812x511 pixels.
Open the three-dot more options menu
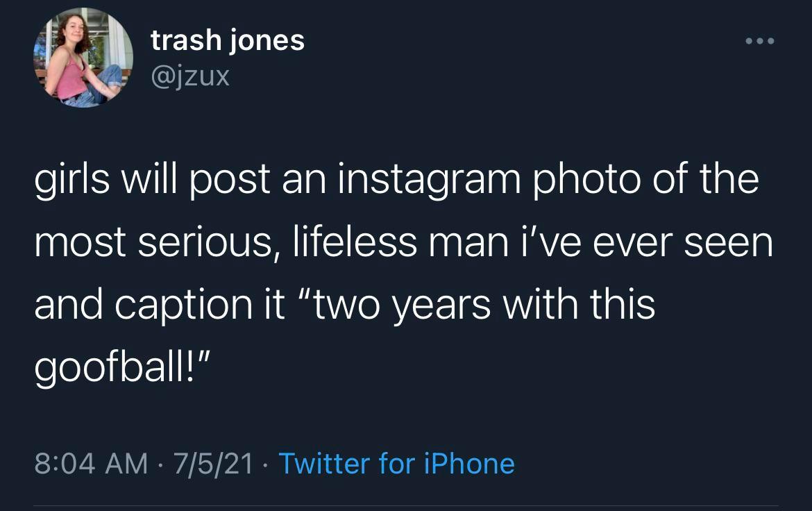coord(760,41)
